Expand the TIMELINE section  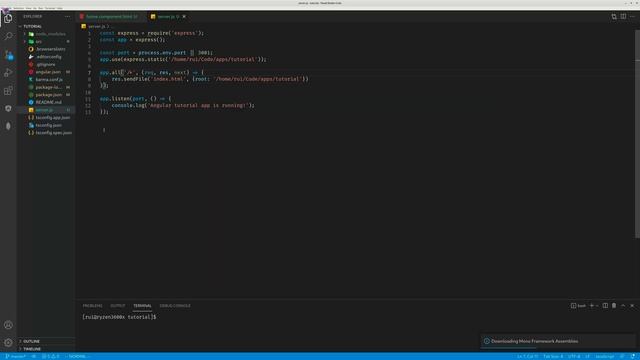(x=47, y=349)
